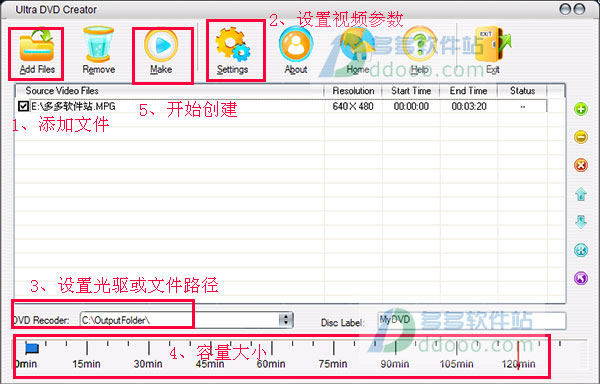The width and height of the screenshot is (600, 384).
Task: Click the yellow minus side button
Action: 580,137
